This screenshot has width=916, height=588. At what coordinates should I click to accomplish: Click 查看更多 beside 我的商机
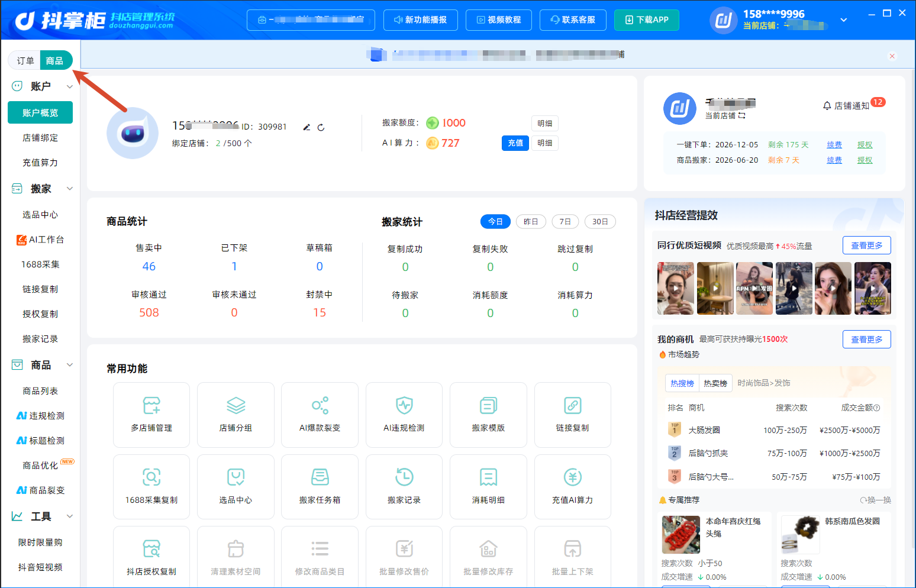tap(867, 340)
